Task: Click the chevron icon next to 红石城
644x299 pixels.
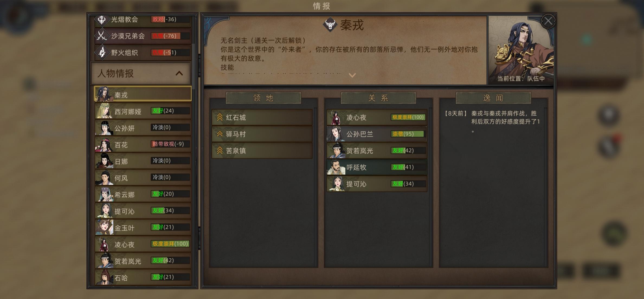Action: tap(220, 117)
